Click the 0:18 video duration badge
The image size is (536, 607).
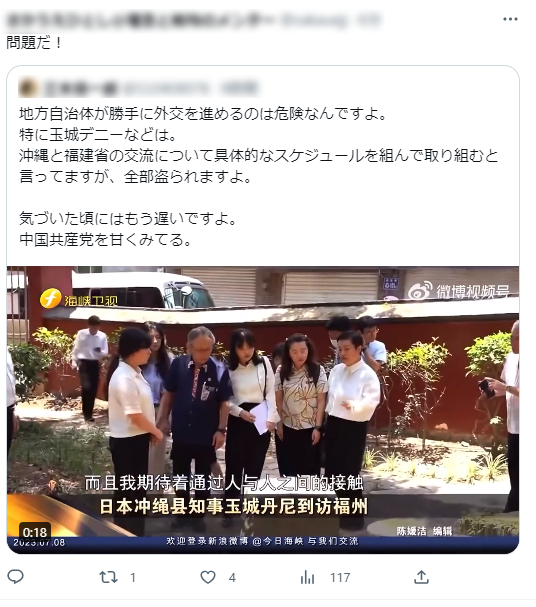pos(35,532)
